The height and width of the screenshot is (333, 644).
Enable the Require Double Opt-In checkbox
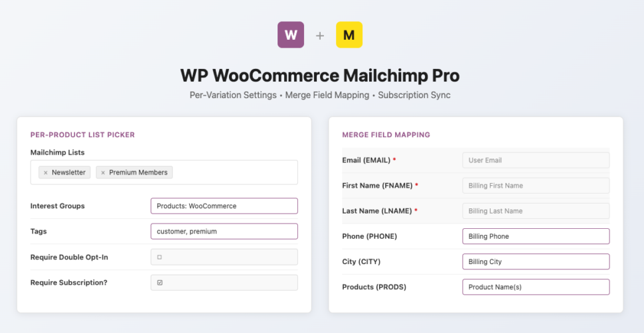159,257
